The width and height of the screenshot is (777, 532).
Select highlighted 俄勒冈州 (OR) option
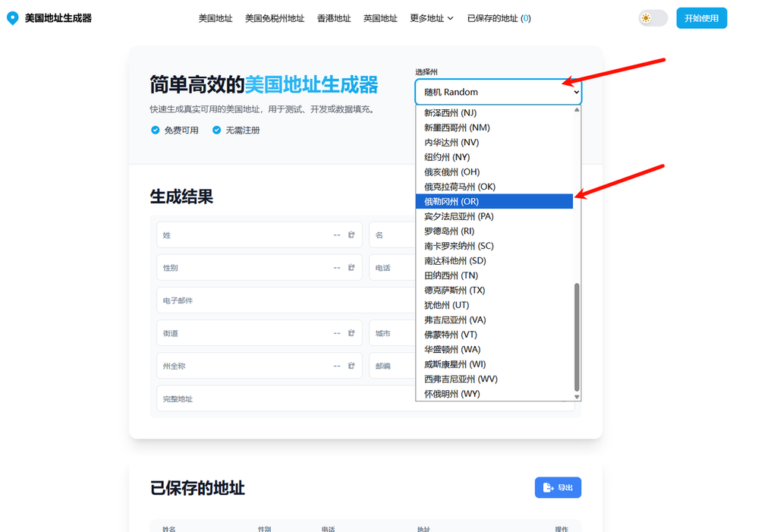494,201
